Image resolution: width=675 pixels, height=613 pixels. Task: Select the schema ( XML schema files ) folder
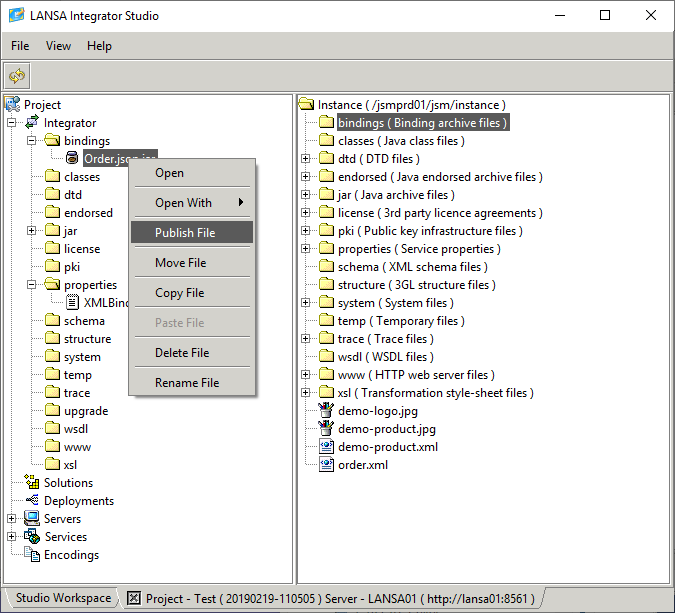[412, 267]
